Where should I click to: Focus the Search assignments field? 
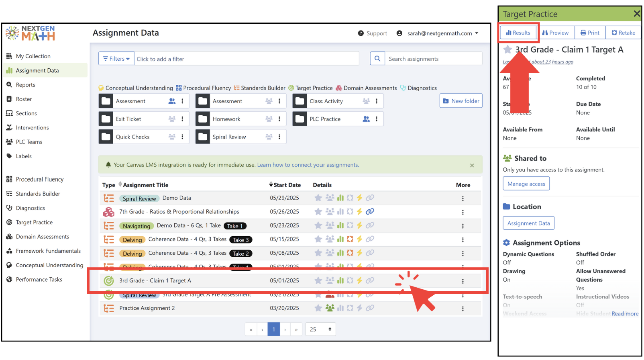click(434, 59)
